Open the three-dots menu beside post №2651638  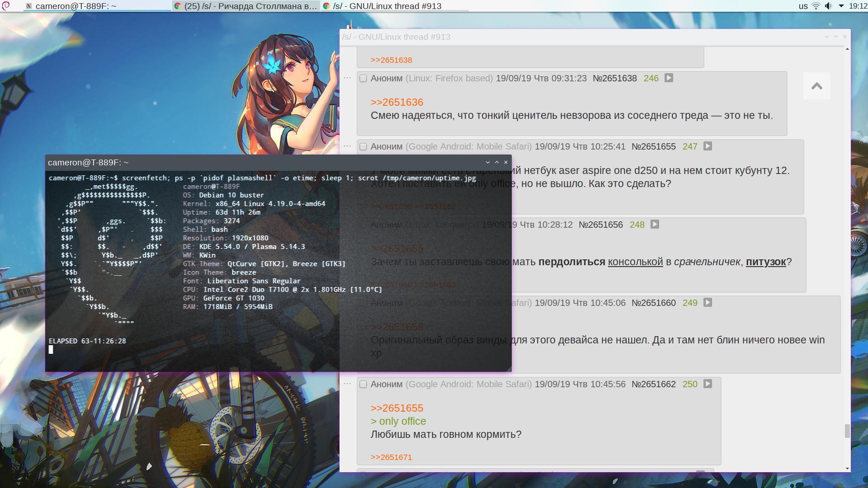pyautogui.click(x=347, y=78)
